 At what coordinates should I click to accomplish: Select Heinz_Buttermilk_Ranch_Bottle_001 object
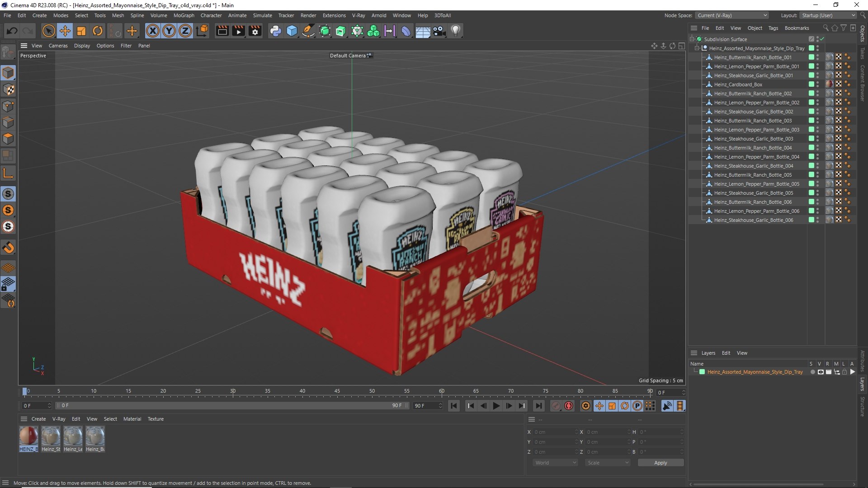coord(753,57)
